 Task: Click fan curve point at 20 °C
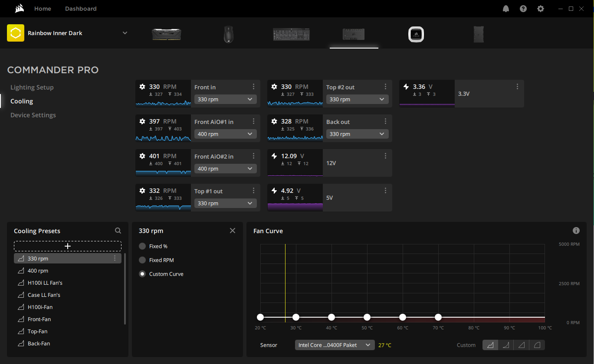point(260,317)
